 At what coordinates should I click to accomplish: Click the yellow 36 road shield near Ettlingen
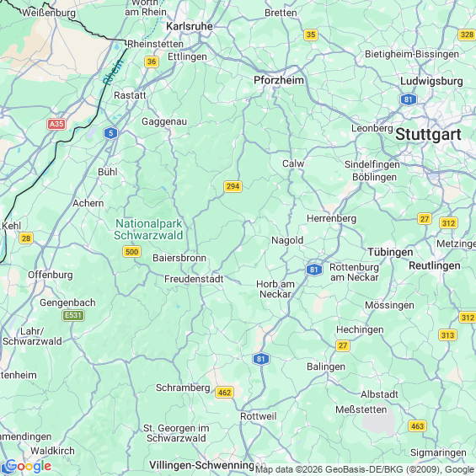coord(152,62)
